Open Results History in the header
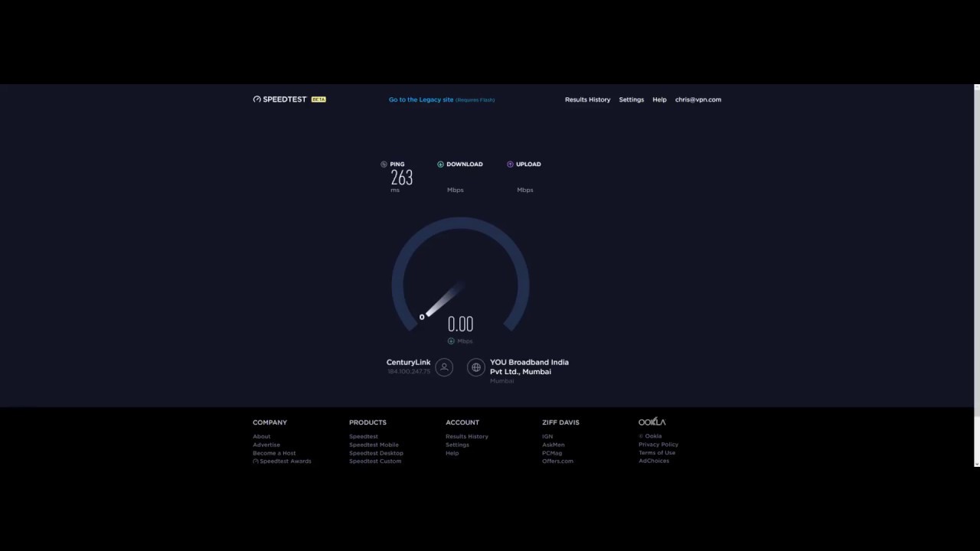 tap(587, 99)
